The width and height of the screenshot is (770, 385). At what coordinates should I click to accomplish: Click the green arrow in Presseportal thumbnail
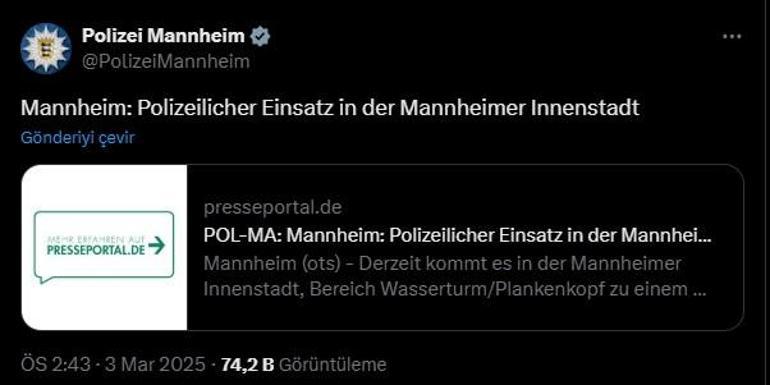157,245
